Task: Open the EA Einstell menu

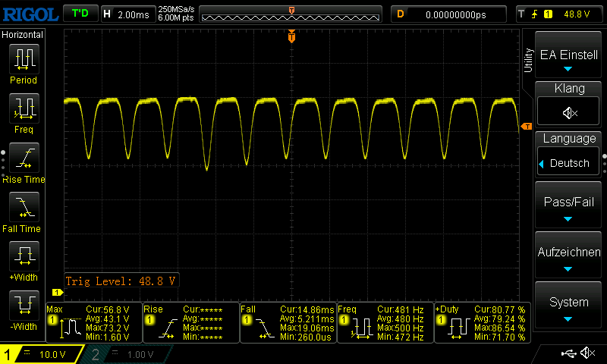Action: pos(568,55)
